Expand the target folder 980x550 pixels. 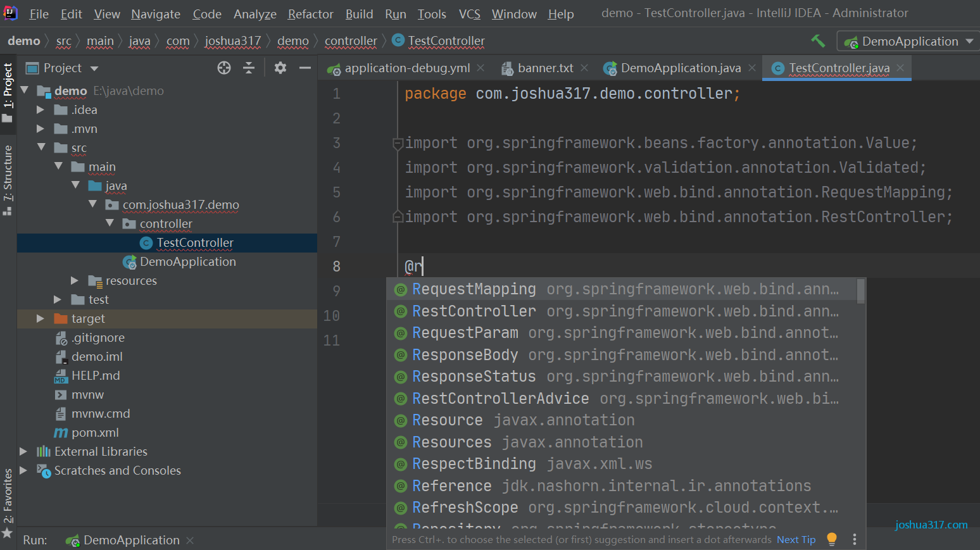point(41,318)
